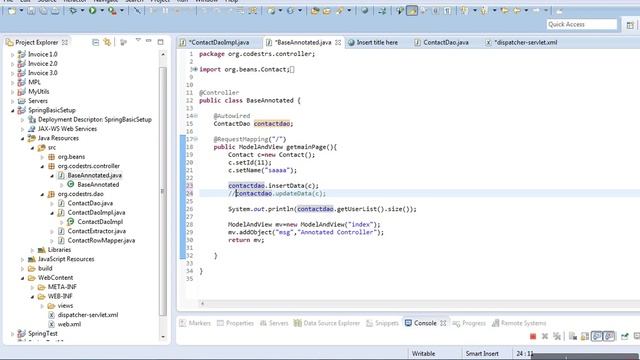Terminate the console with the red stop icon
640x360 pixels.
click(533, 336)
